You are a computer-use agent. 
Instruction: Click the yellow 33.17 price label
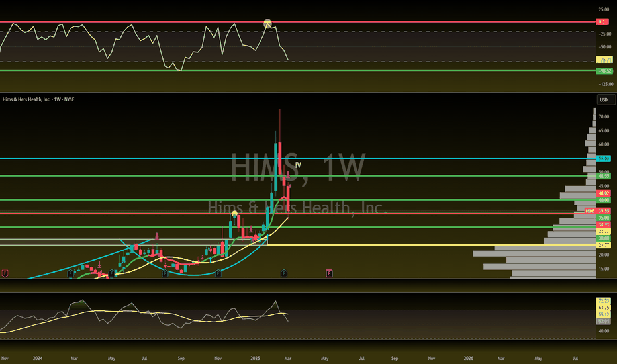click(604, 232)
